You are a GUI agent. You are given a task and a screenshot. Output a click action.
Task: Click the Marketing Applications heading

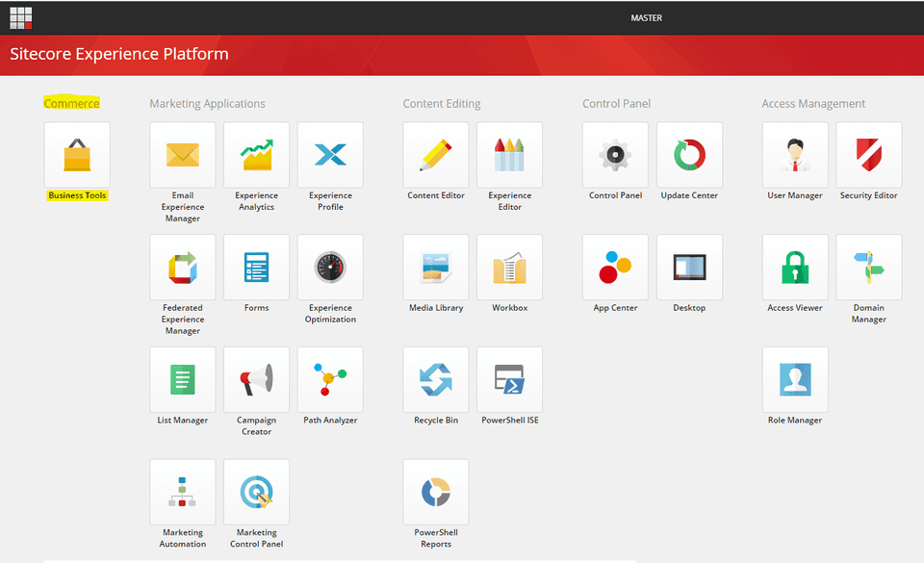[208, 104]
